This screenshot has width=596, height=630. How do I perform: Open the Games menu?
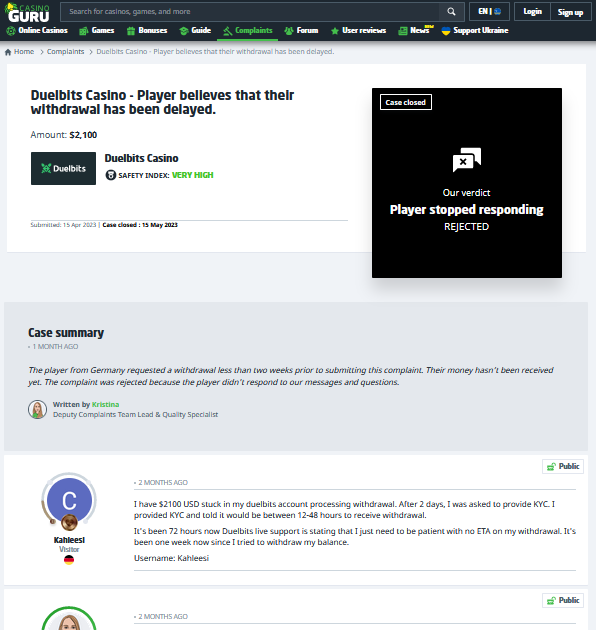click(x=97, y=31)
